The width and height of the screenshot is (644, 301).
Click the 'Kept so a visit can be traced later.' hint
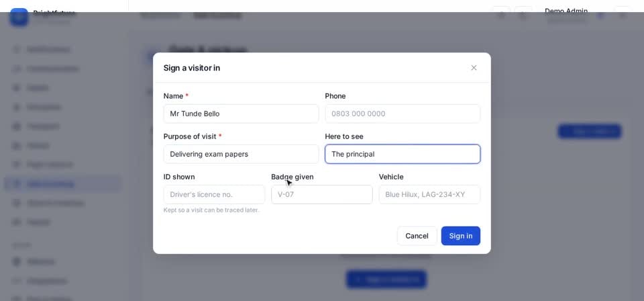211,210
